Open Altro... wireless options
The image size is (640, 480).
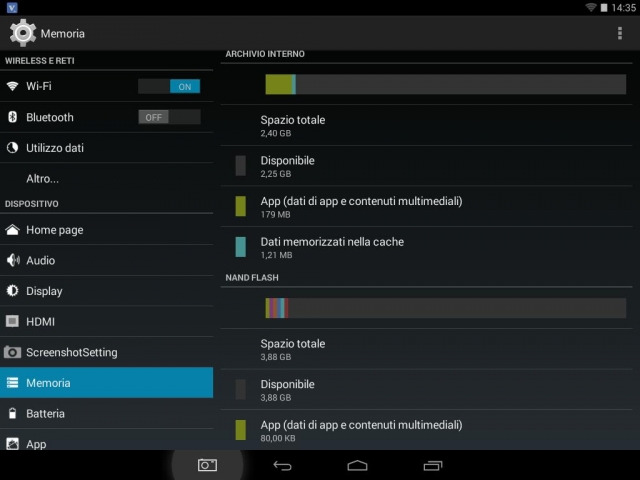click(107, 178)
